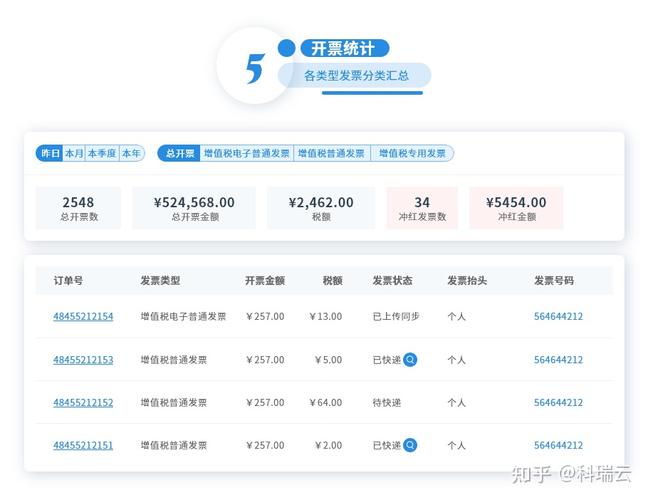Viewport: 648px width, 500px height.
Task: Click the ¥2,462.00 税额 card
Action: 321,208
